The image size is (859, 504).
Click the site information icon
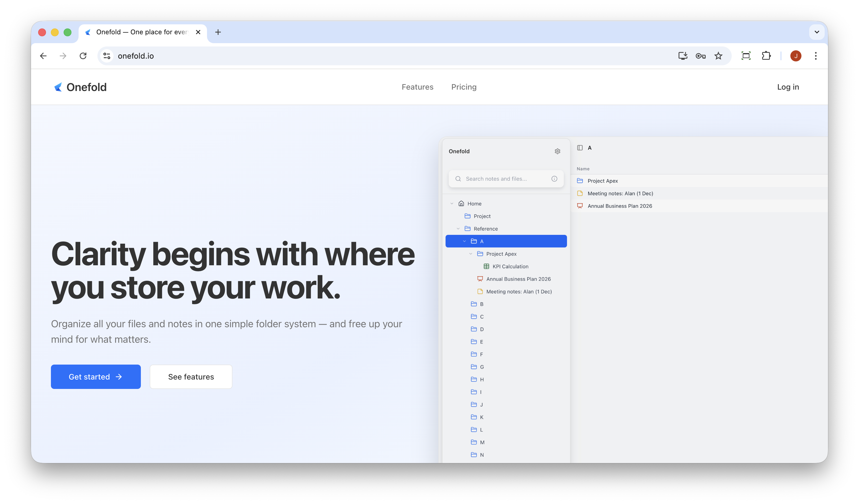coord(107,56)
